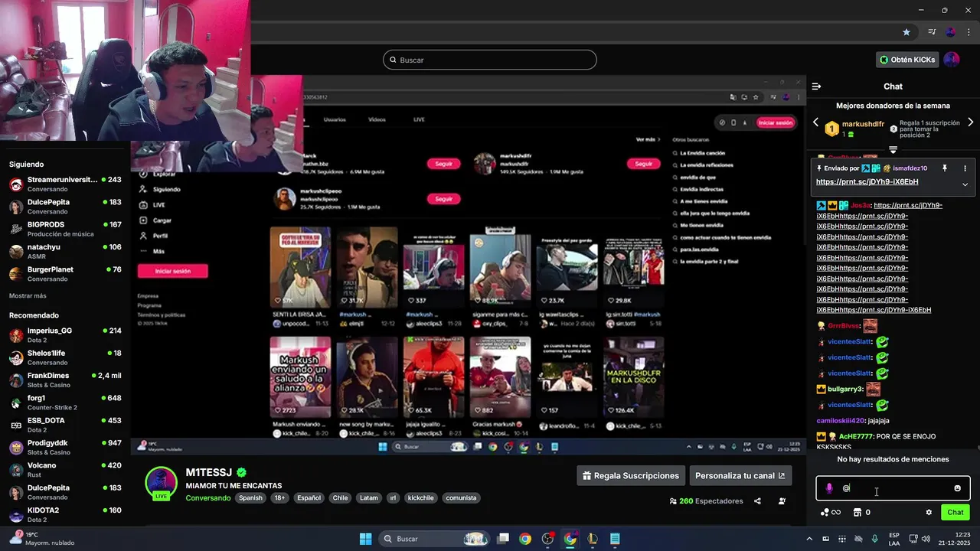Open the profile avatar in Kick header

951,60
